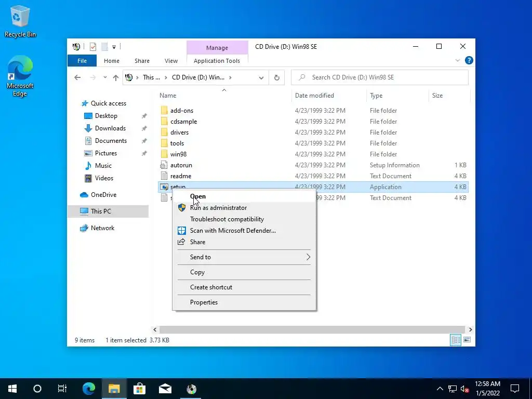The width and height of the screenshot is (532, 399).
Task: Switch to the Home ribbon tab
Action: click(x=112, y=61)
